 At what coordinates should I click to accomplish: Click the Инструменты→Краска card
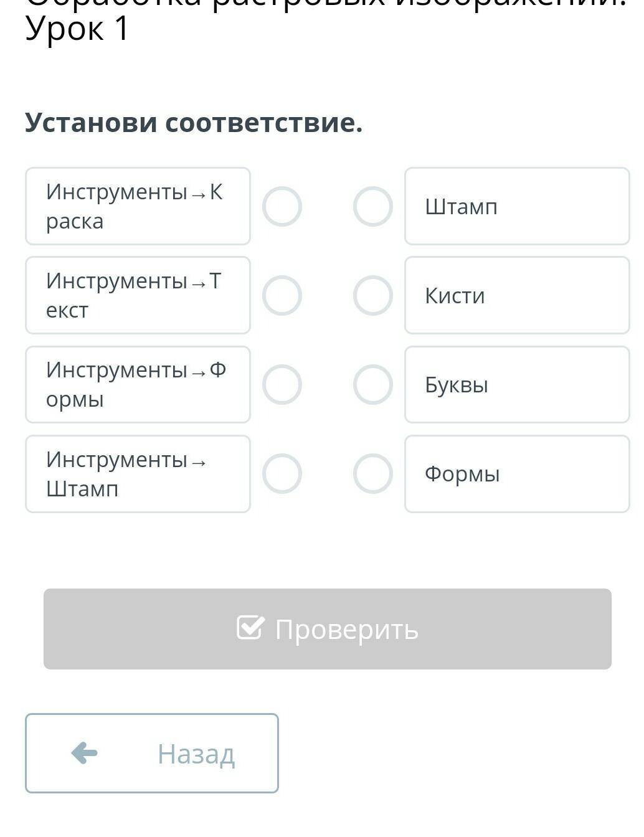click(x=138, y=206)
